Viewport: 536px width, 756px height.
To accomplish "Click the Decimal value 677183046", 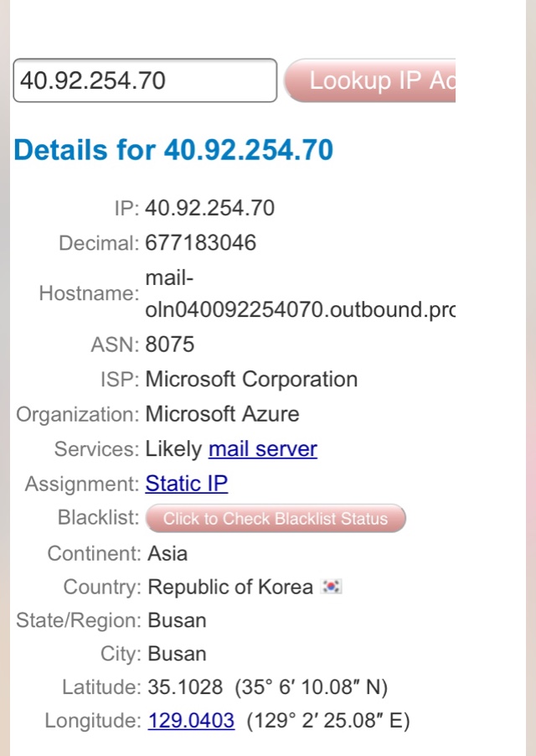I will pos(201,242).
